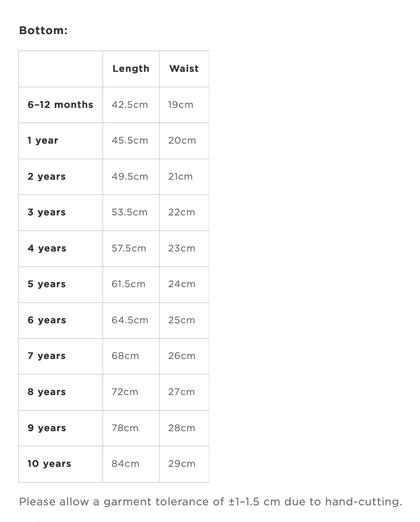This screenshot has width=420, height=522.
Task: Click the Bottom heading text
Action: pyautogui.click(x=43, y=31)
